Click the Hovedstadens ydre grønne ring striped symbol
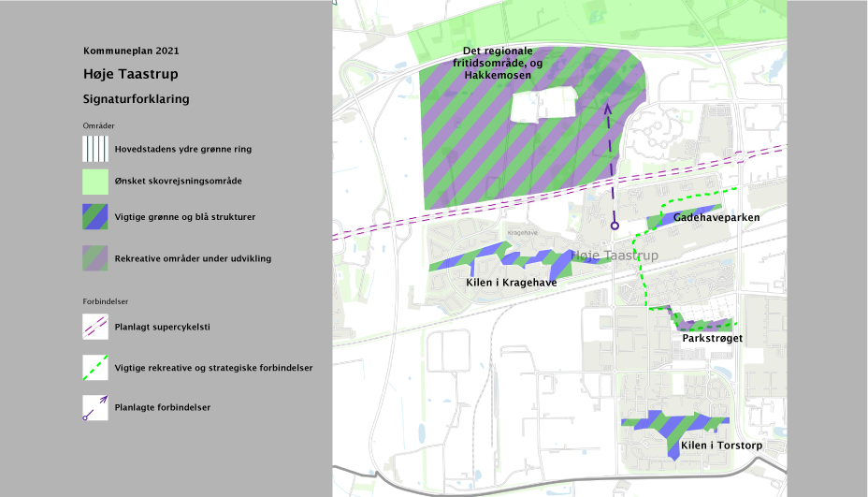This screenshot has height=497, width=868. click(95, 149)
